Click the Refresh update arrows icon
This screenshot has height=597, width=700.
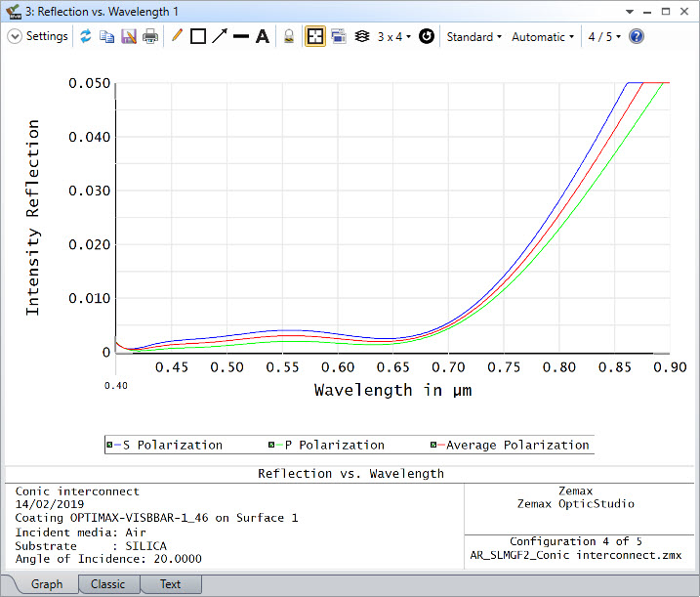pos(86,36)
